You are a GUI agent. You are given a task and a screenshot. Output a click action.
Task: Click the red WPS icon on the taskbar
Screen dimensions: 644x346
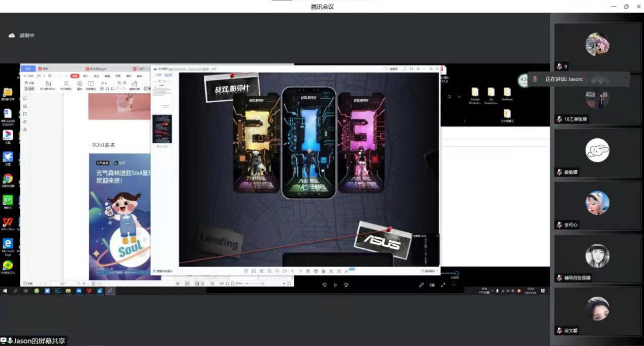pos(89,291)
